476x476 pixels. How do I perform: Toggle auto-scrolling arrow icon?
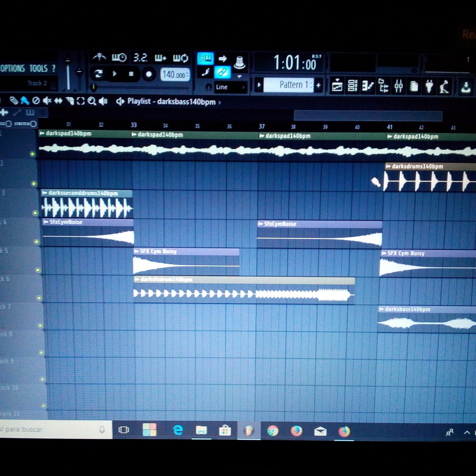[x=223, y=59]
